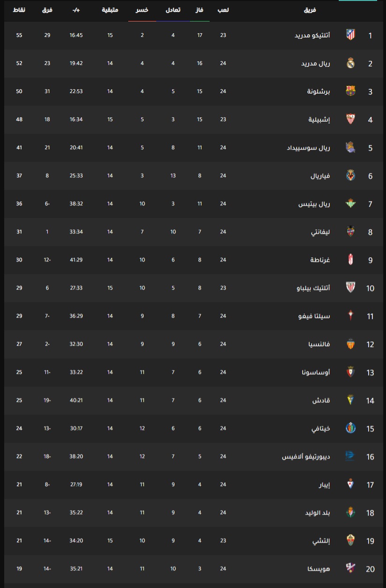
Task: Click the Deportivo Alavés logo
Action: [350, 456]
